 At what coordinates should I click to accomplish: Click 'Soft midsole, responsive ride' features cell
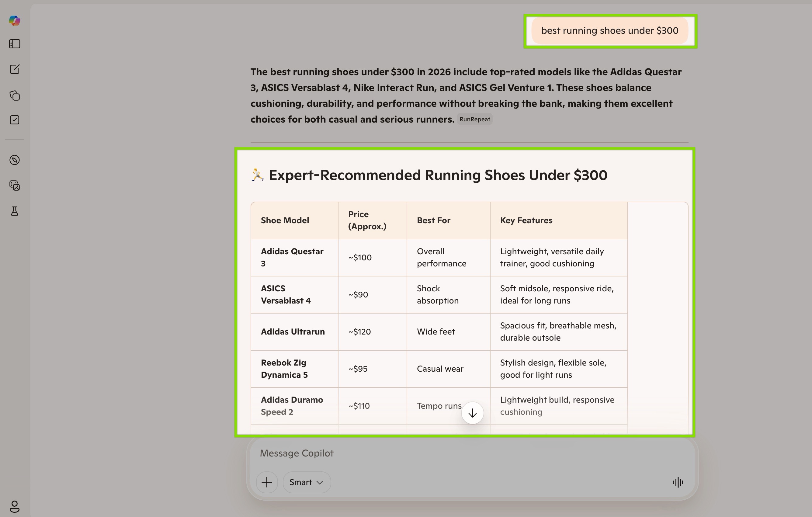tap(559, 295)
